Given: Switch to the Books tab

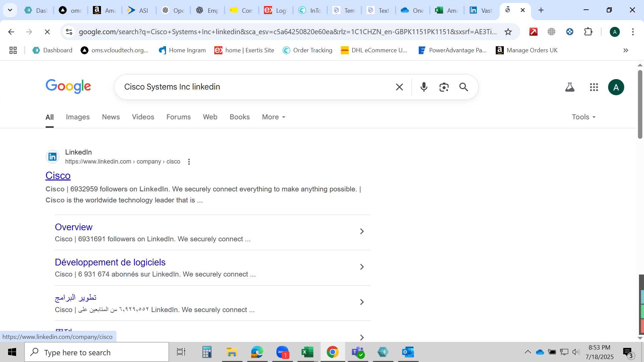Looking at the screenshot, I should (x=239, y=117).
